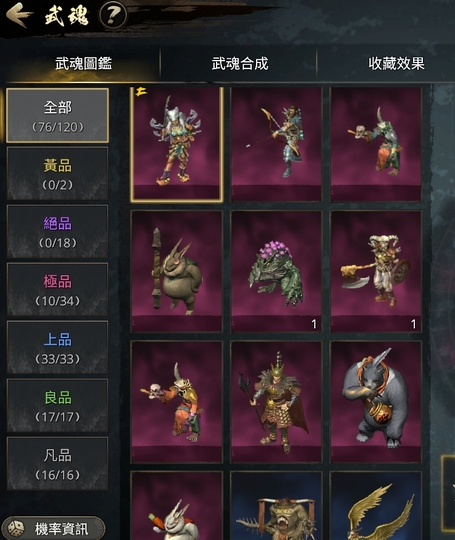The width and height of the screenshot is (455, 540).
Task: Pick the horned warrior with axe card
Action: [x=376, y=271]
